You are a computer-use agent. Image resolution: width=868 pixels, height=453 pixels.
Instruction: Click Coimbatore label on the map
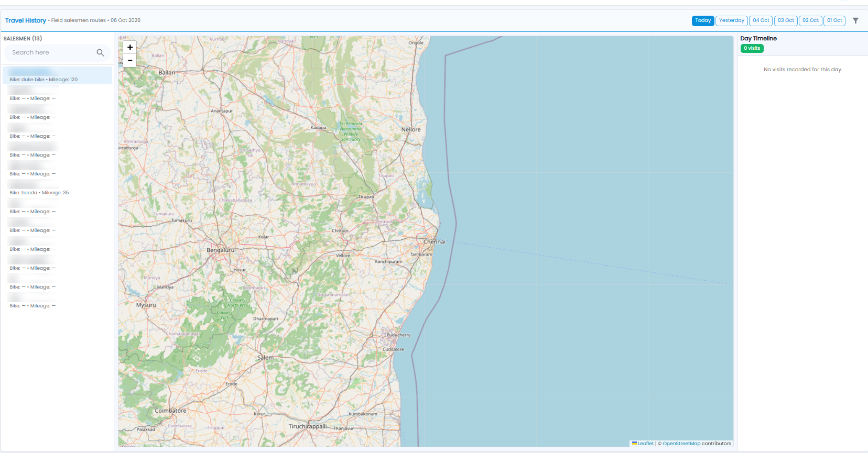(170, 411)
